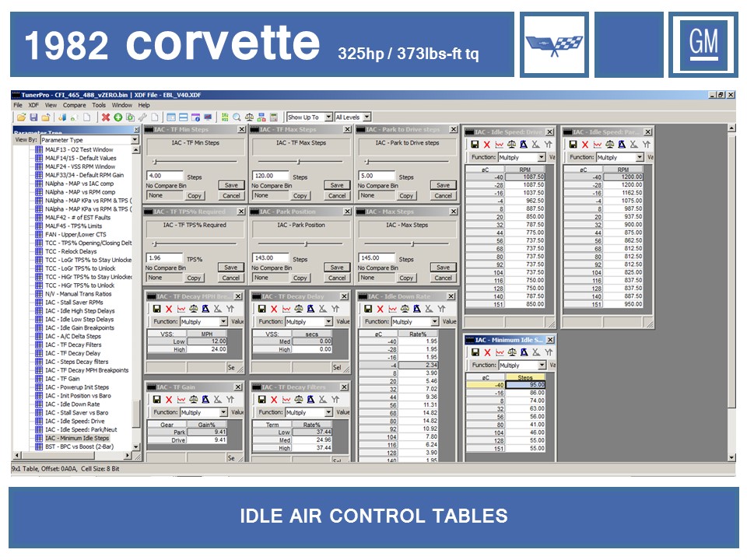Click the red X icon in the main toolbar
747x560 pixels.
[106, 117]
